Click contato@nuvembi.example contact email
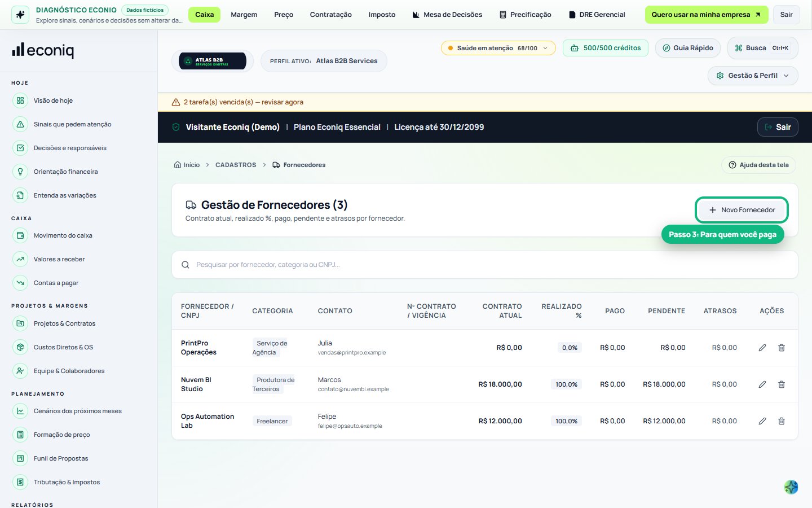Image resolution: width=812 pixels, height=508 pixels. coord(354,389)
